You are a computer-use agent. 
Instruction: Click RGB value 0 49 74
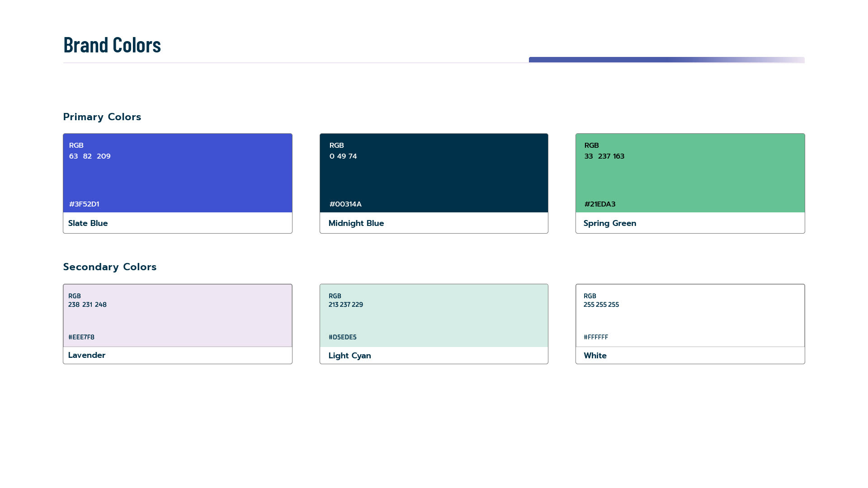click(343, 156)
